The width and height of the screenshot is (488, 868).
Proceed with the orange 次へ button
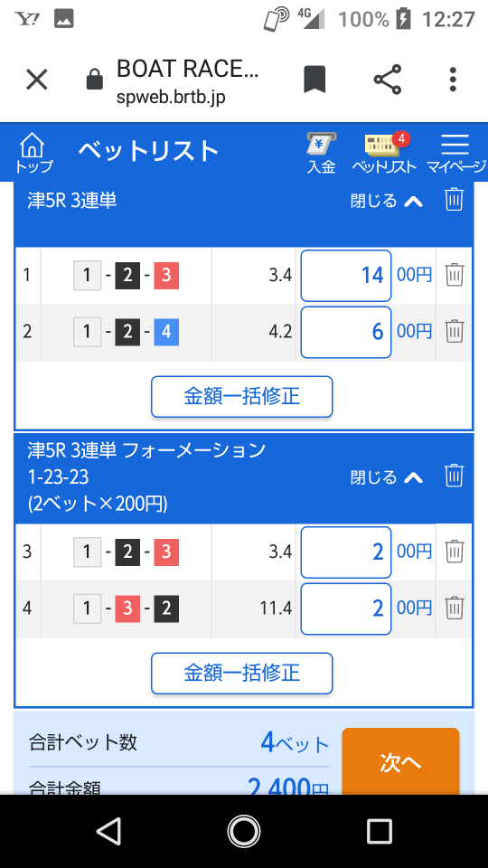pos(400,761)
